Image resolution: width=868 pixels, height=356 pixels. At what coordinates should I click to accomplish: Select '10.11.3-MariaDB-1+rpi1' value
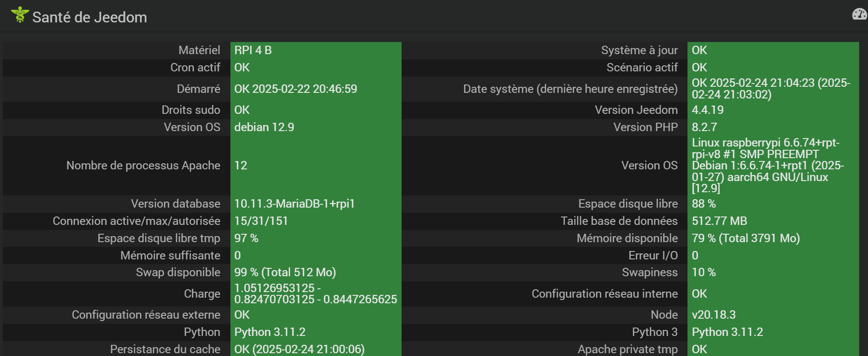click(x=294, y=203)
